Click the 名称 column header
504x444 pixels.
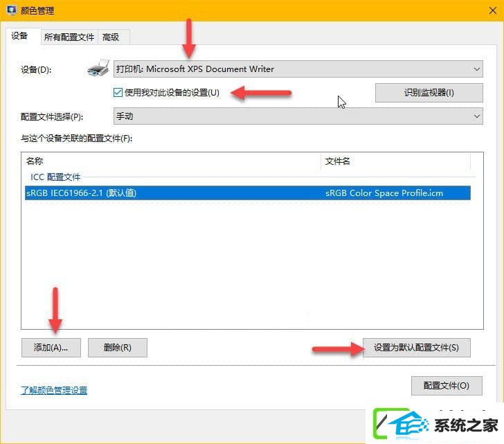[x=173, y=161]
